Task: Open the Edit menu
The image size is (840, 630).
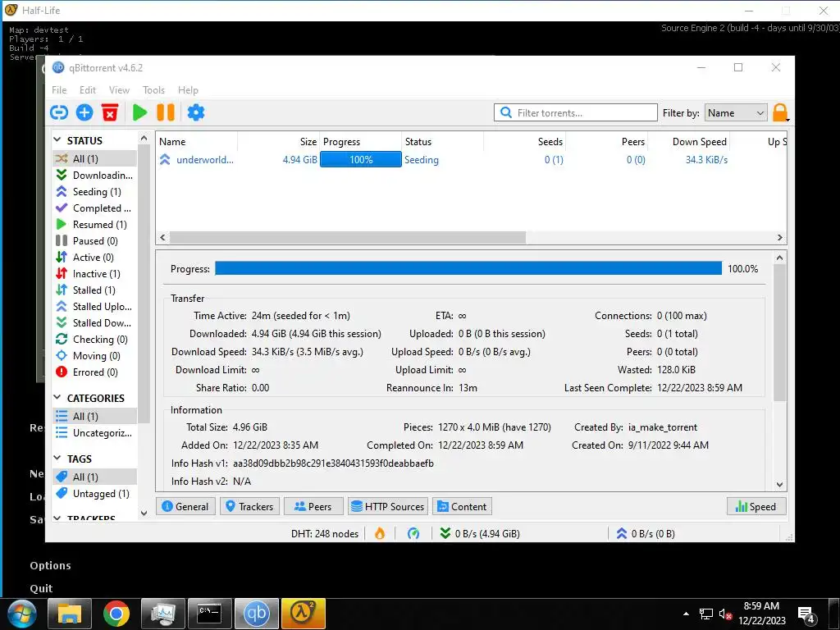Action: [x=87, y=90]
